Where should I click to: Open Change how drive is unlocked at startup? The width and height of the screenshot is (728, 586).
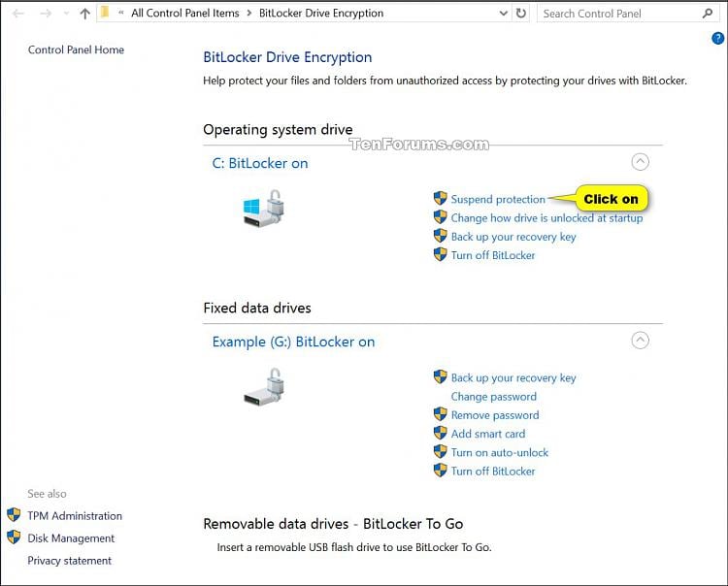coord(546,218)
